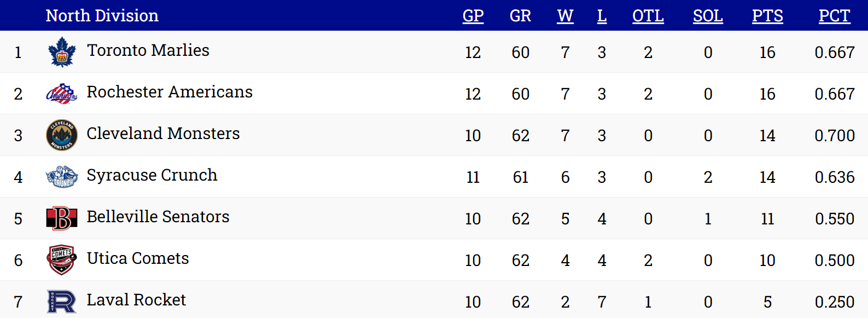Click the North Division header title

(102, 16)
